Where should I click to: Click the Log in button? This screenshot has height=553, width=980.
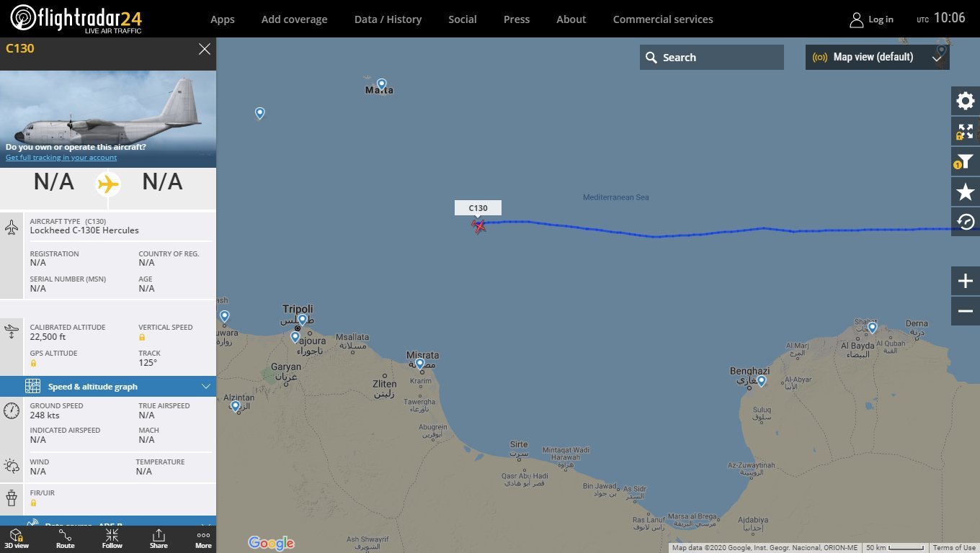(x=871, y=19)
